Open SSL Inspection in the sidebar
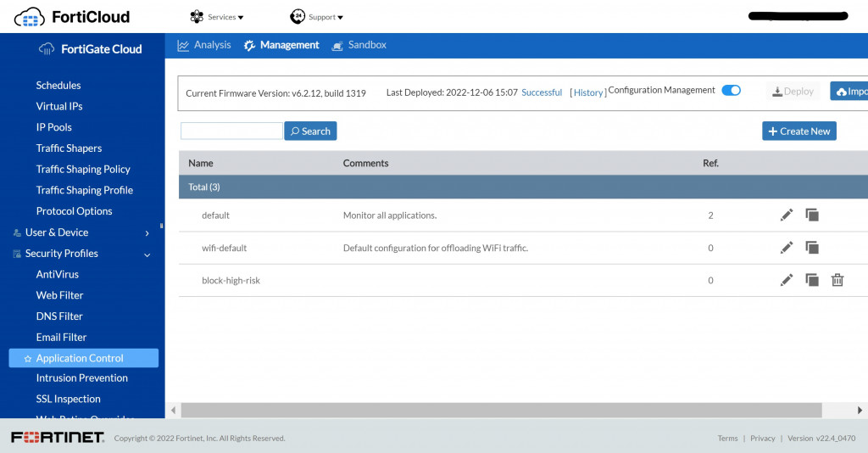Image resolution: width=868 pixels, height=453 pixels. (x=68, y=399)
